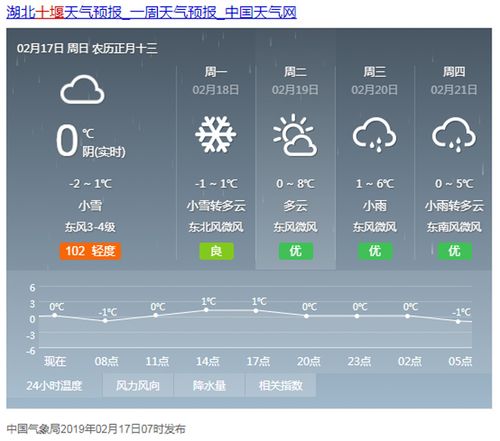
Task: Click the 14点 data point on the chart
Action: (x=206, y=310)
